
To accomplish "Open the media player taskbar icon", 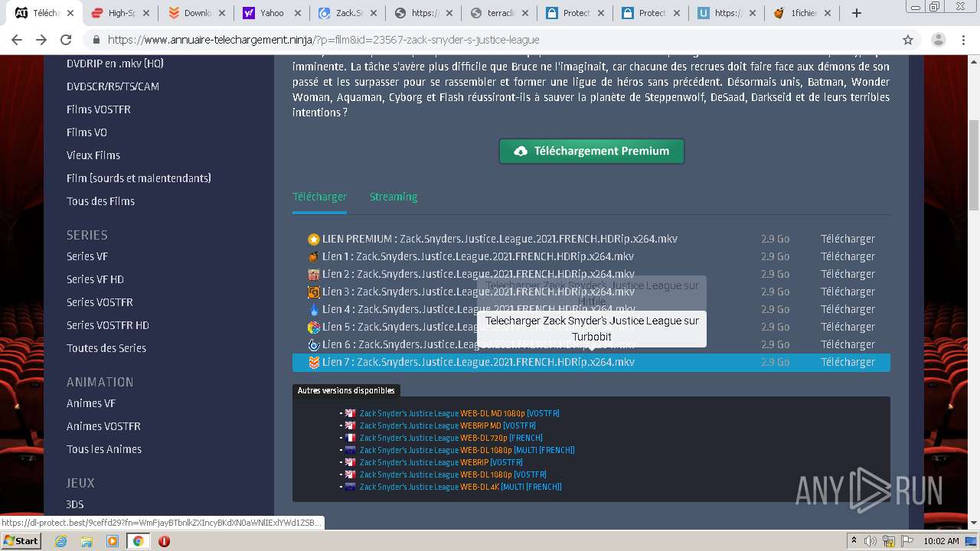I will point(113,541).
